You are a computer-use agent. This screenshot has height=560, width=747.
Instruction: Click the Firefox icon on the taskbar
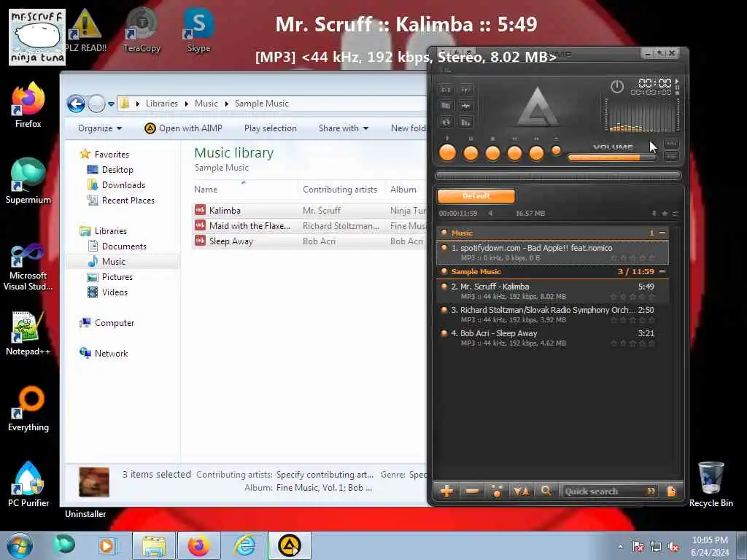click(198, 545)
